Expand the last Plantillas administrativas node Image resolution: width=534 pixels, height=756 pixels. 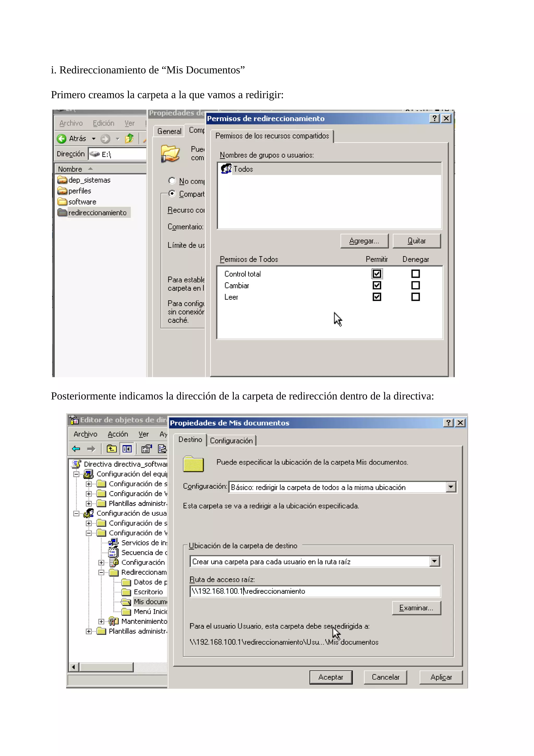[89, 631]
